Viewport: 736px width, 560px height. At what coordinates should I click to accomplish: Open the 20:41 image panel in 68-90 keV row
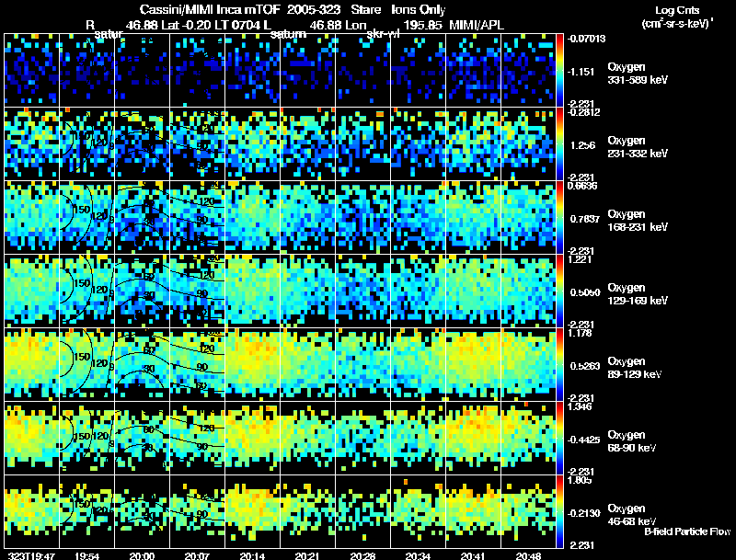(x=473, y=438)
